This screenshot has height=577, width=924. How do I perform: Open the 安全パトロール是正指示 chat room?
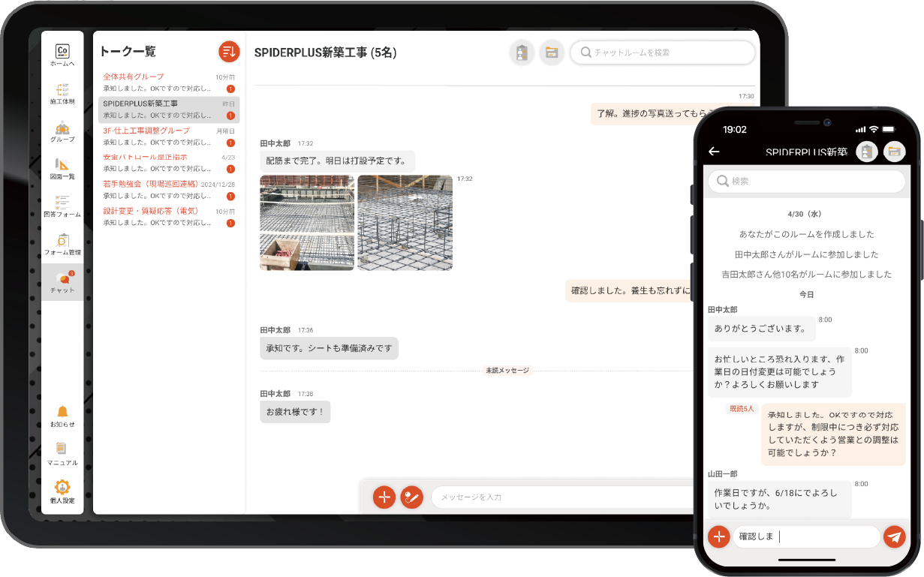pyautogui.click(x=169, y=163)
